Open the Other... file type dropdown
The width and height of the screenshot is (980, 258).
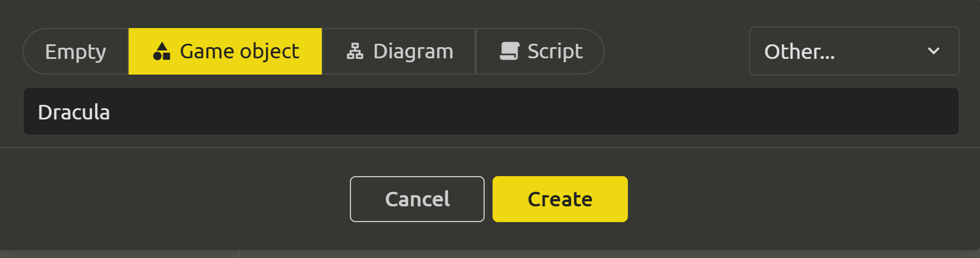pyautogui.click(x=854, y=51)
